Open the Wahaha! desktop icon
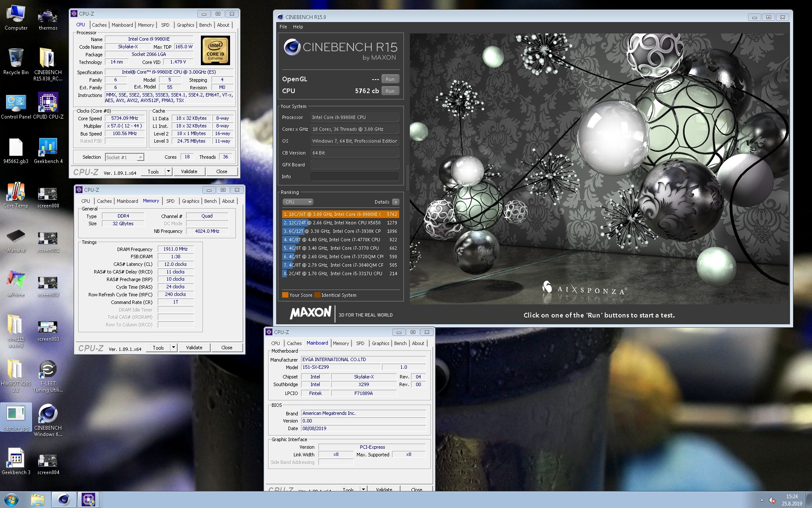 (16, 240)
